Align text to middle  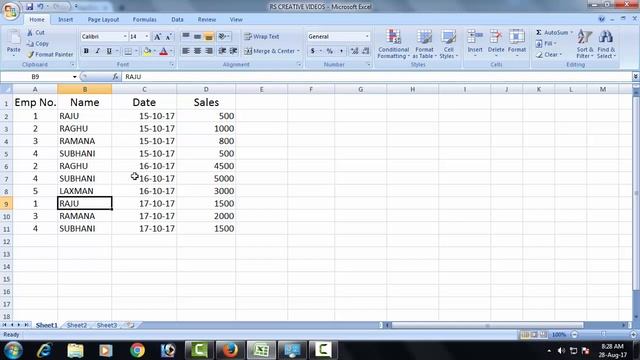coord(197,36)
